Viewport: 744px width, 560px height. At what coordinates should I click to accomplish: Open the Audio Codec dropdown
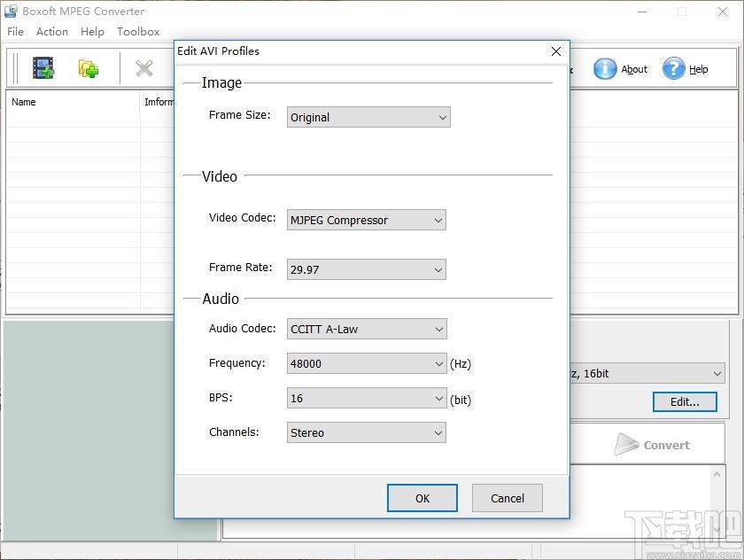[367, 329]
